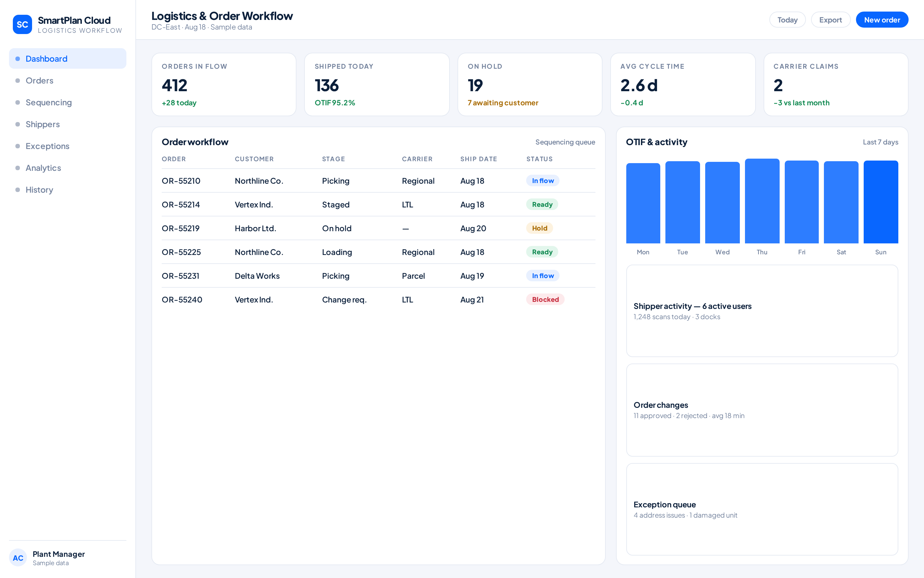Click the Hold status badge
The width and height of the screenshot is (924, 578).
[540, 228]
